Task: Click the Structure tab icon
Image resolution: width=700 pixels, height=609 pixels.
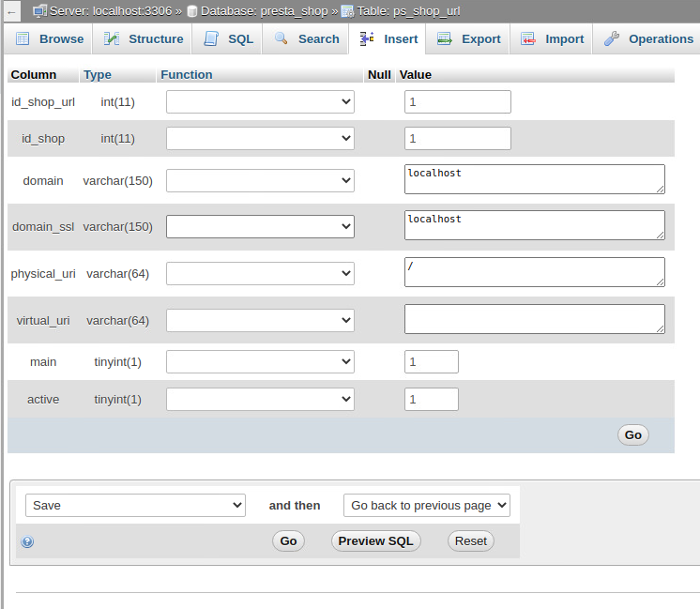Action: click(x=111, y=38)
